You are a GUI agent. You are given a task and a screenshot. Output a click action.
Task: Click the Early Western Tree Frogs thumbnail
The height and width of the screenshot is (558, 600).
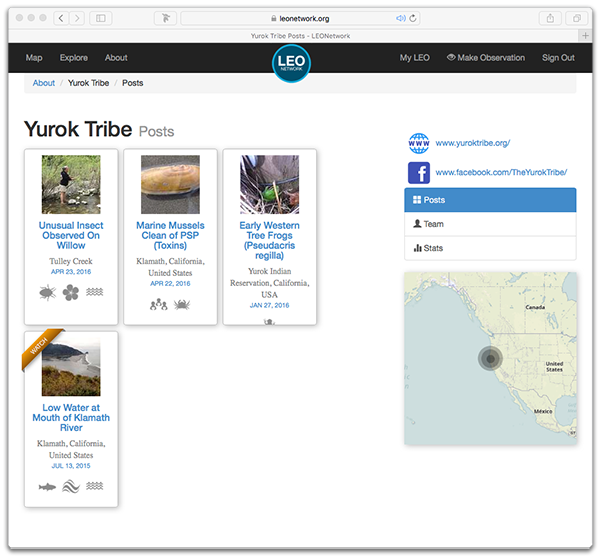(269, 184)
